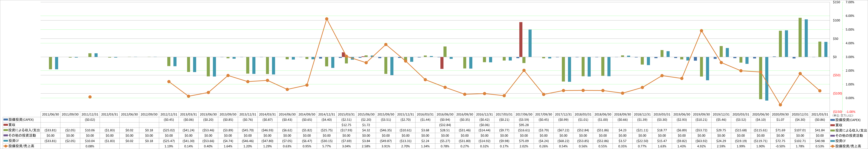Viewport: 868px width, 149px height.
Task: Select the 2015/03/31 column header
Action: tap(346, 114)
